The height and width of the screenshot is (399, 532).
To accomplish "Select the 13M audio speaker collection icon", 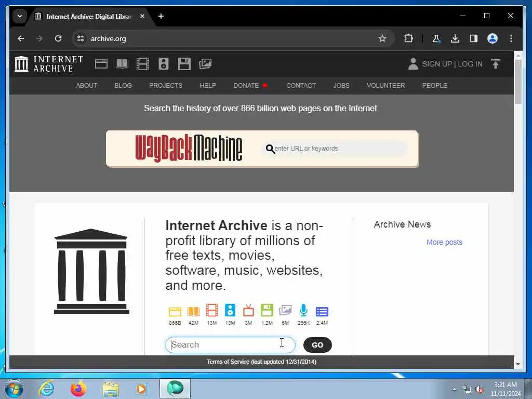I will 230,311.
